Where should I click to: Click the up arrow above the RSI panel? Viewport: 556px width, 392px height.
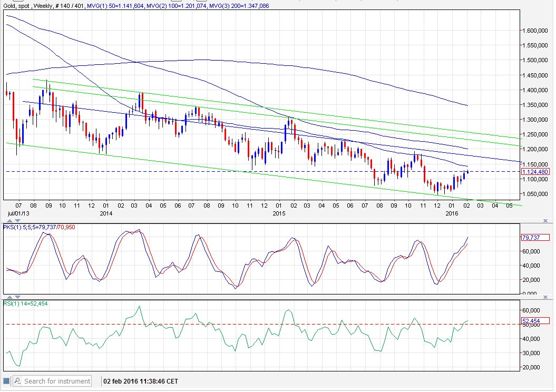pyautogui.click(x=10, y=297)
